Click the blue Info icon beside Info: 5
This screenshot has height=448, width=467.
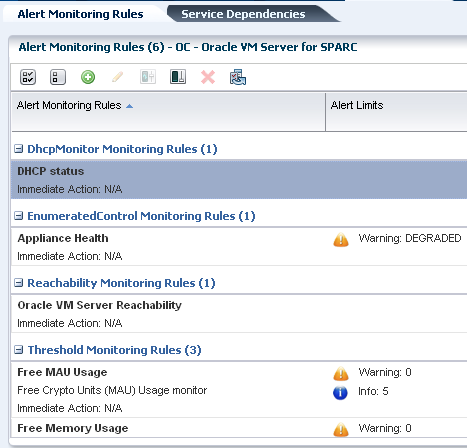(x=340, y=393)
